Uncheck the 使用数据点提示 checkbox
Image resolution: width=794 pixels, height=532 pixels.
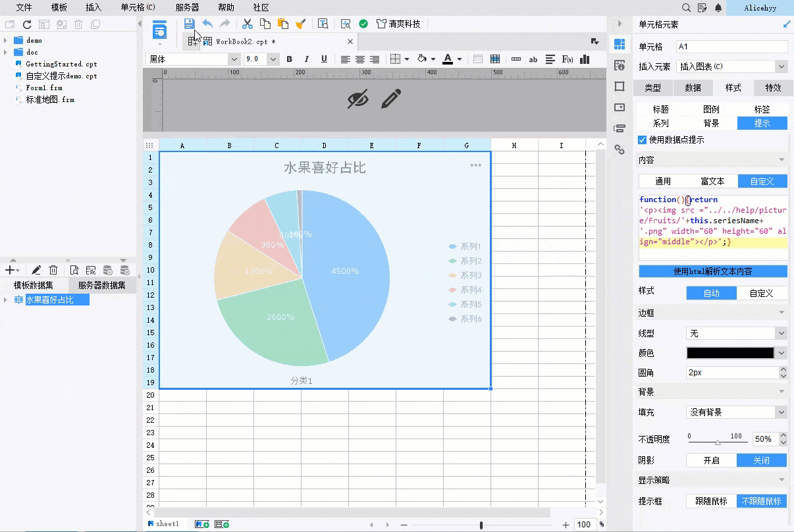643,140
